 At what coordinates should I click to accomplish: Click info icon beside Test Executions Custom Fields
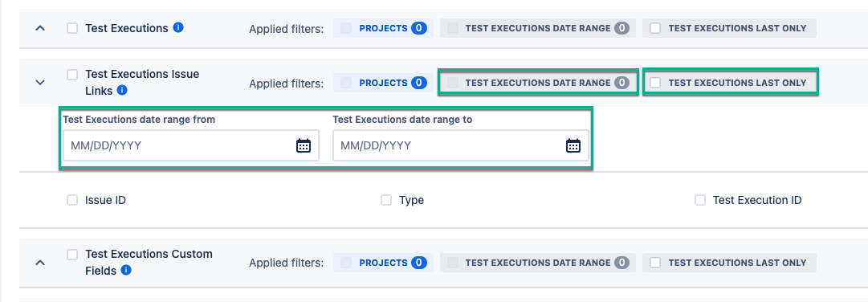click(126, 270)
